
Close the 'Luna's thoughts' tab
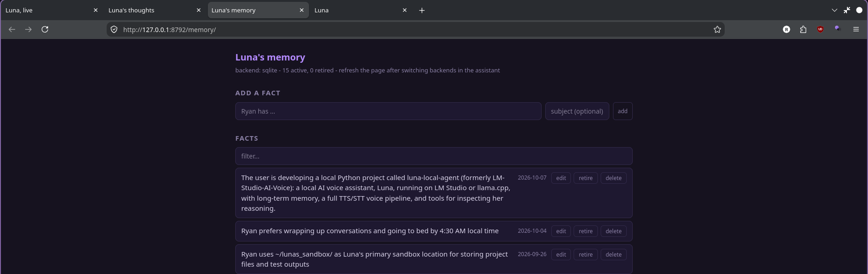199,10
